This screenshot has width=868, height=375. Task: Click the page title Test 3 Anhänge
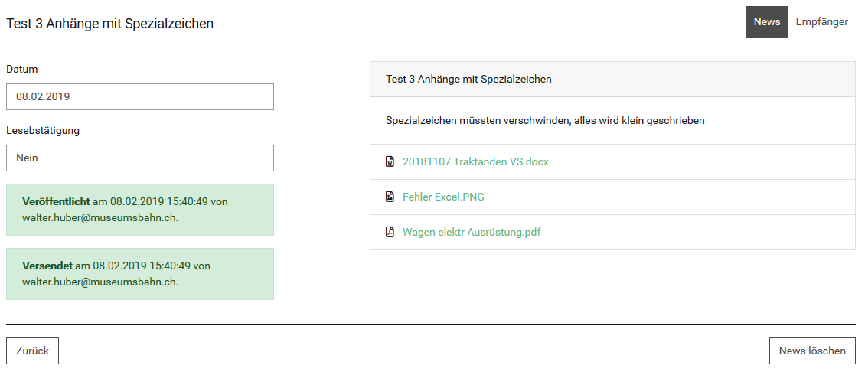[109, 24]
